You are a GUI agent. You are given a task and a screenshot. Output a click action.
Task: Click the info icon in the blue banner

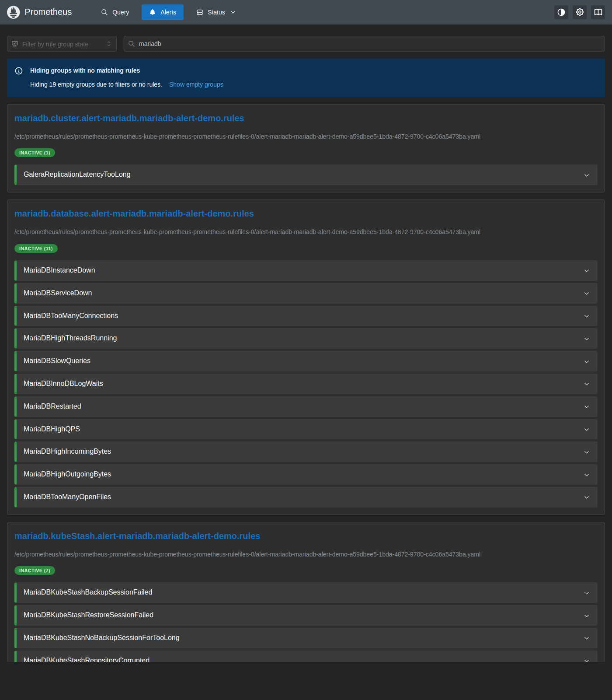(19, 71)
